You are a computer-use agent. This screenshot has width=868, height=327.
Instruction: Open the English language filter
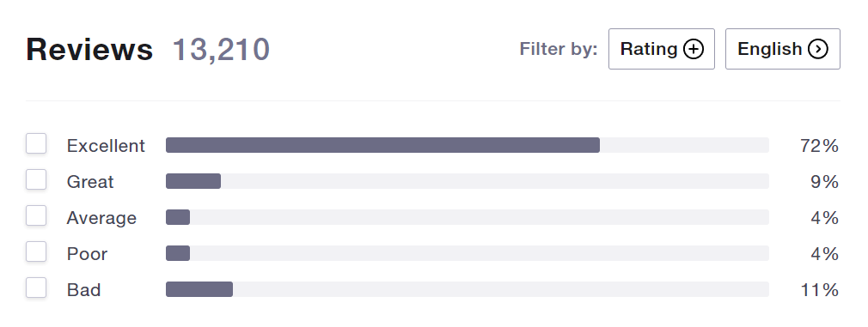[783, 49]
